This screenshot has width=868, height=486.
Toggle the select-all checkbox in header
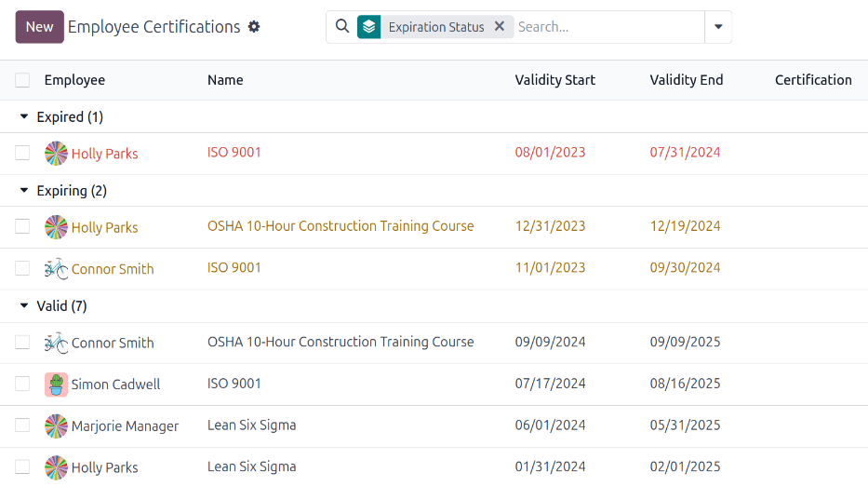pos(22,80)
